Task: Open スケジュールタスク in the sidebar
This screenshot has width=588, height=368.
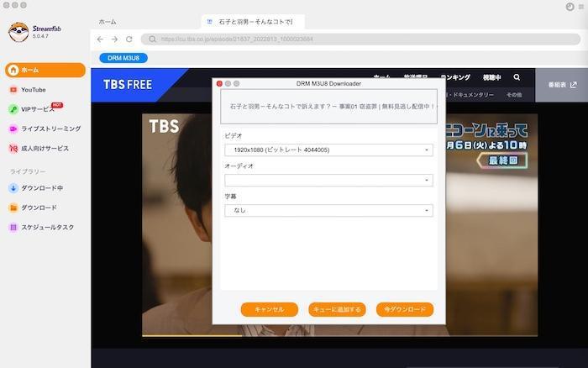Action: 41,228
